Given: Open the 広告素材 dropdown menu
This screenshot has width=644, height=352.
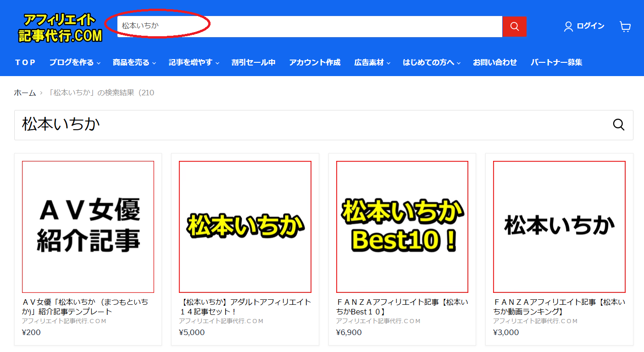Looking at the screenshot, I should pos(372,62).
